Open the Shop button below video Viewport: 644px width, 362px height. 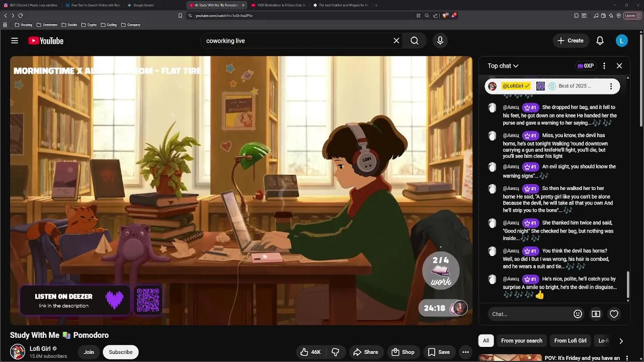tap(403, 352)
